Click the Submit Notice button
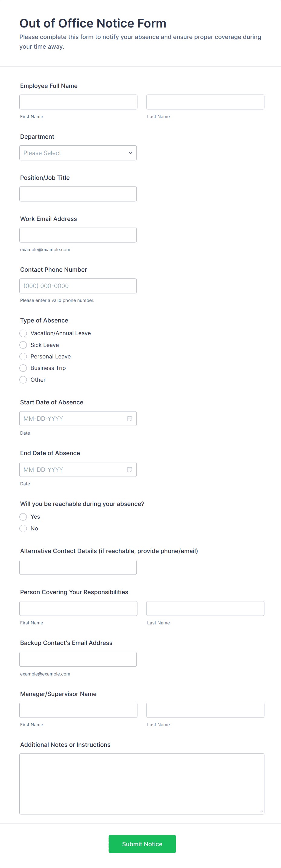Screen dimensions: 281x868 pyautogui.click(x=142, y=844)
